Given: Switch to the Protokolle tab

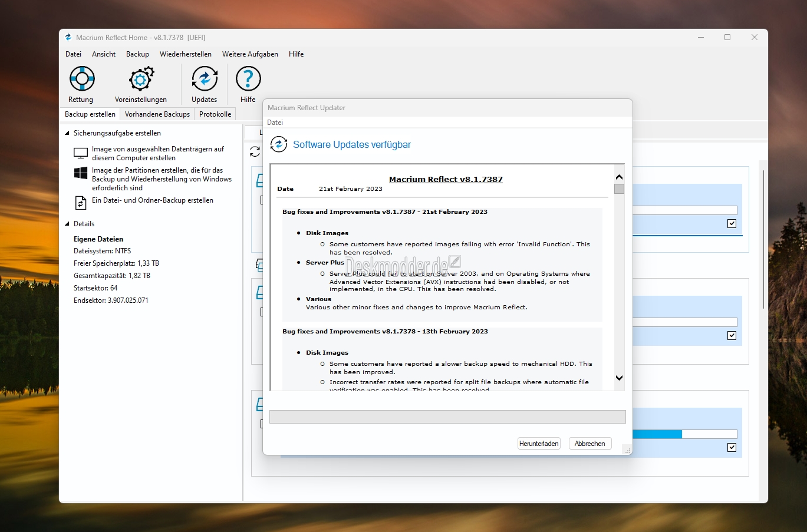Looking at the screenshot, I should coord(215,114).
